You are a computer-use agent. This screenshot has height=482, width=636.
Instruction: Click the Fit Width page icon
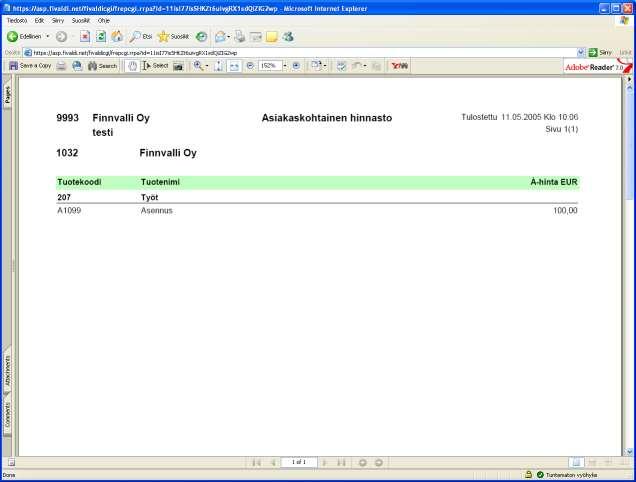[x=234, y=66]
